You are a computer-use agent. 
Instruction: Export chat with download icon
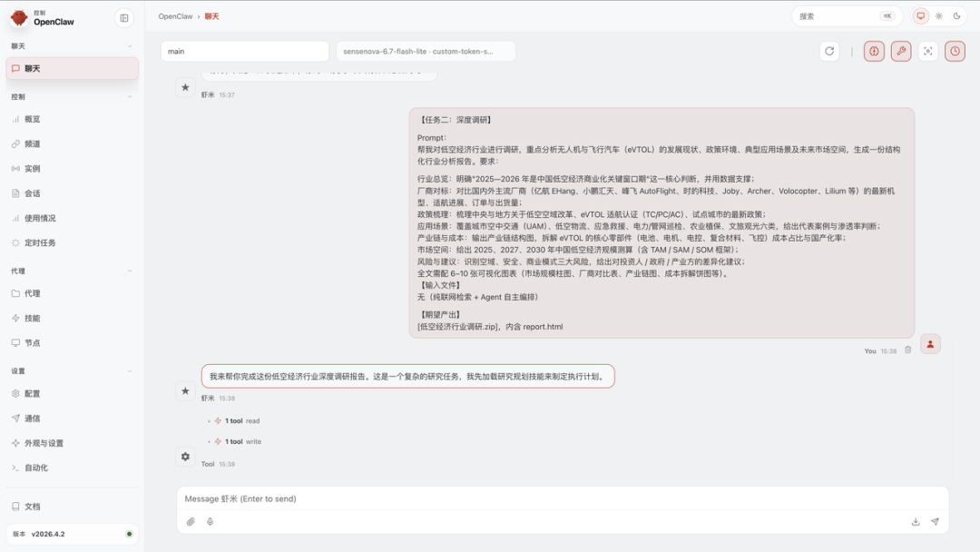tap(916, 522)
